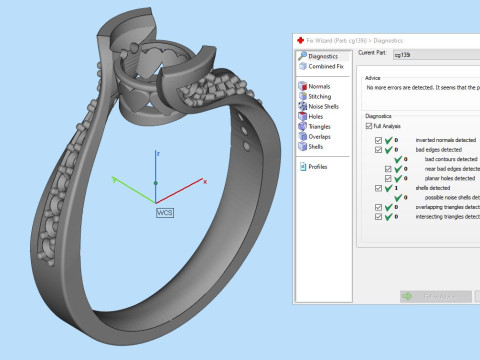The image size is (480, 360).
Task: Open the Normals fixing section
Action: (319, 86)
